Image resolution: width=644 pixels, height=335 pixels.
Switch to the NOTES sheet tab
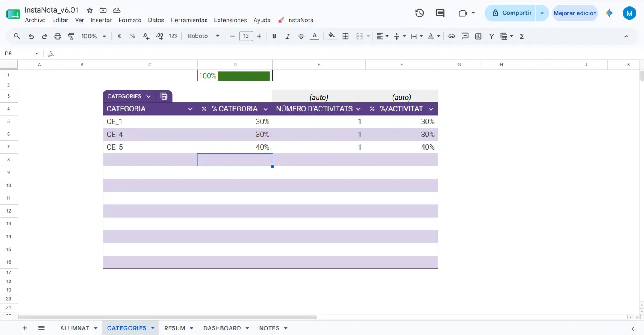coord(269,328)
